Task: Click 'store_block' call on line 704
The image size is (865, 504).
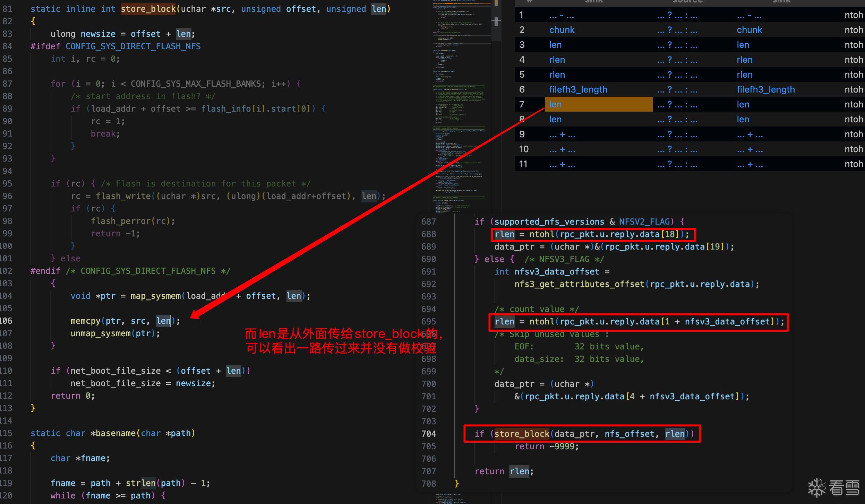Action: click(522, 434)
